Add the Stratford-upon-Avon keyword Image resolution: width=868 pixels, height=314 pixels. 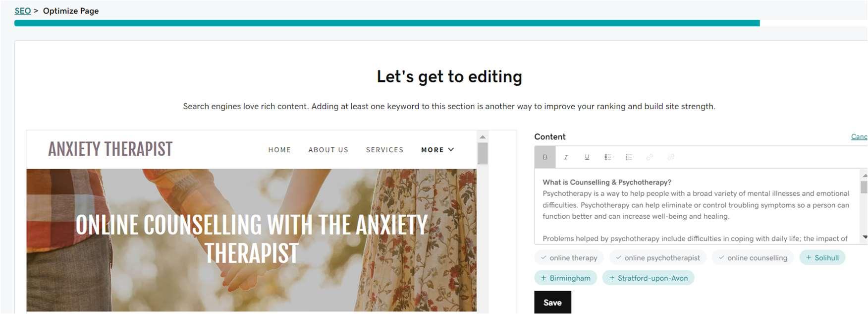coord(648,278)
